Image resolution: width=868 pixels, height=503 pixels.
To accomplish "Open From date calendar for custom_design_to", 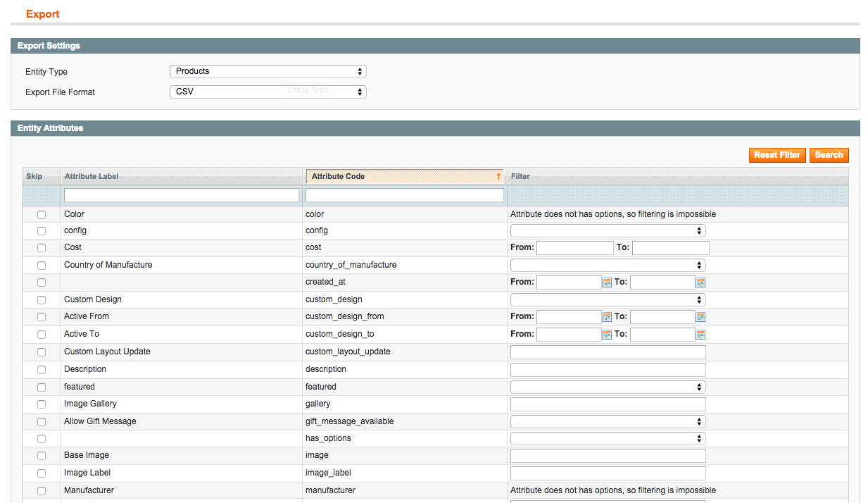I will pos(607,335).
